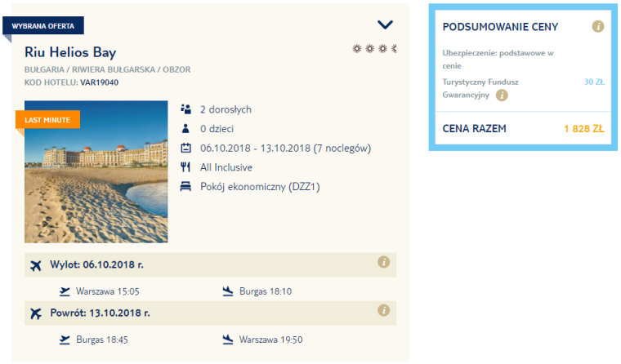Click the Cena Razem 1 828 ZŁ total

(523, 129)
